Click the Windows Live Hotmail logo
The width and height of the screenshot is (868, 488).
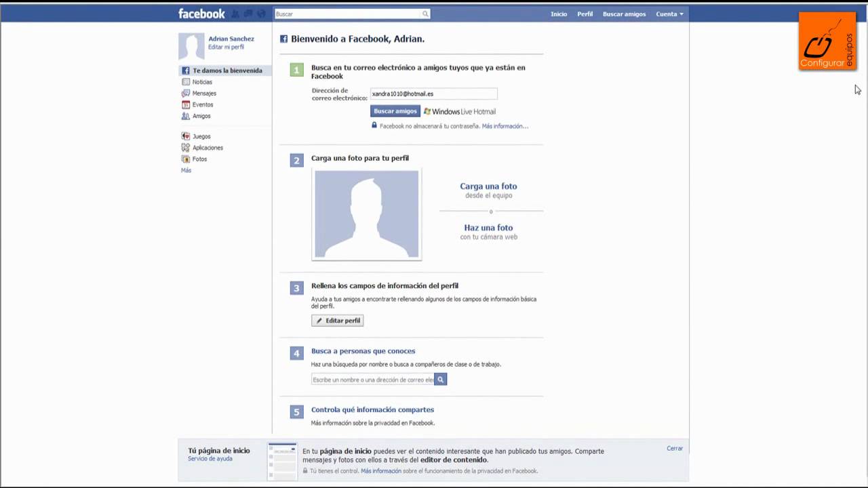tap(460, 111)
